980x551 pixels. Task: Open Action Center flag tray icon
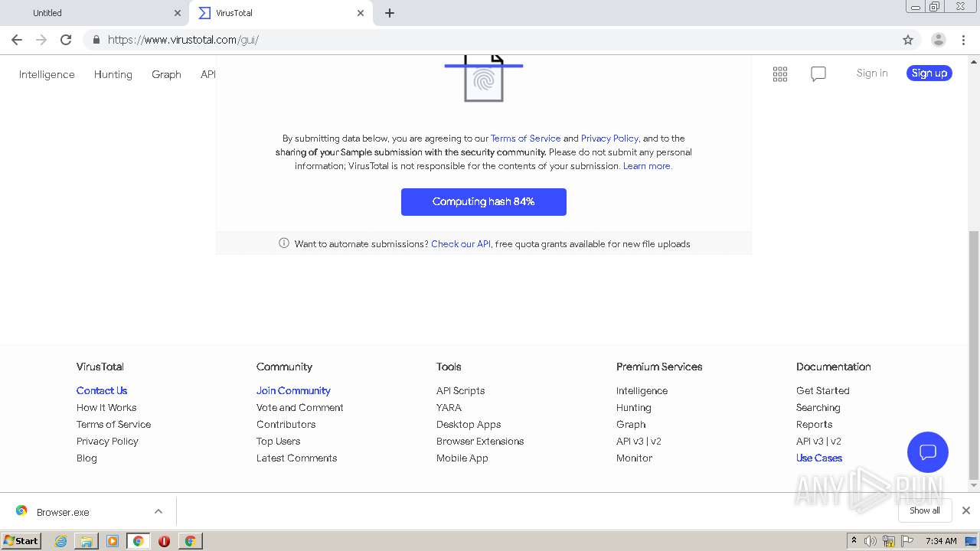[906, 541]
